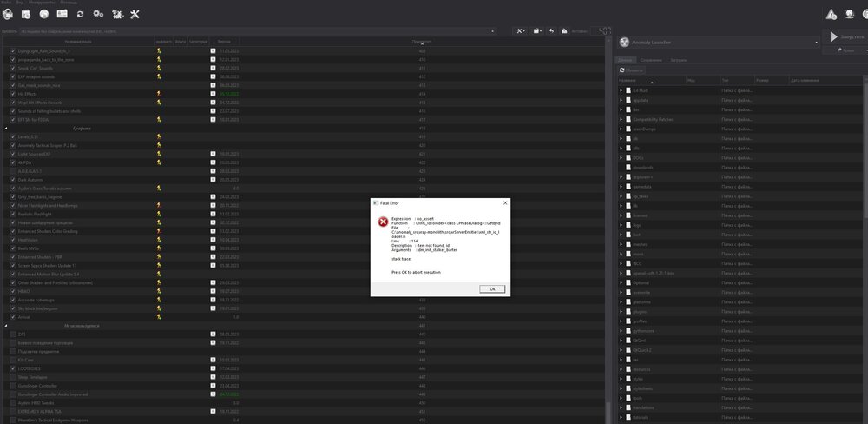
Task: Select the Screen Space Shaders Update 17 row
Action: 305,266
